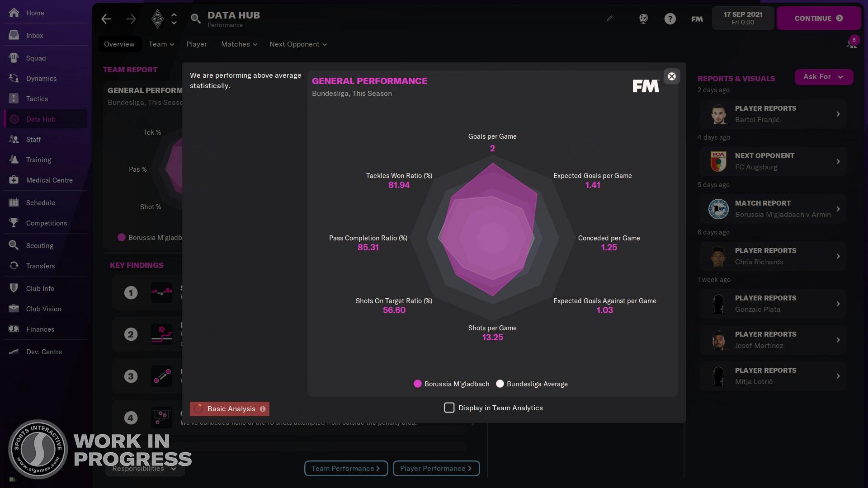The height and width of the screenshot is (488, 868).
Task: Open the Competitions trophy icon
Action: tap(14, 223)
